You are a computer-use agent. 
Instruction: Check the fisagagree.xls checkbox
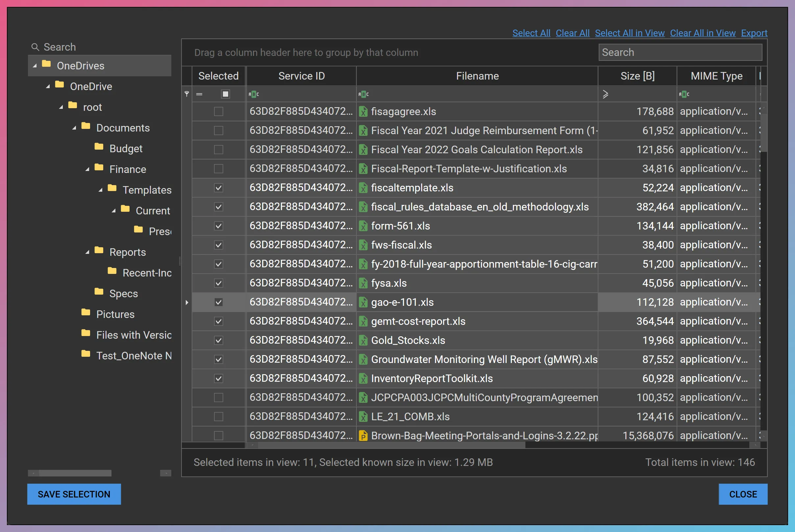click(x=219, y=111)
